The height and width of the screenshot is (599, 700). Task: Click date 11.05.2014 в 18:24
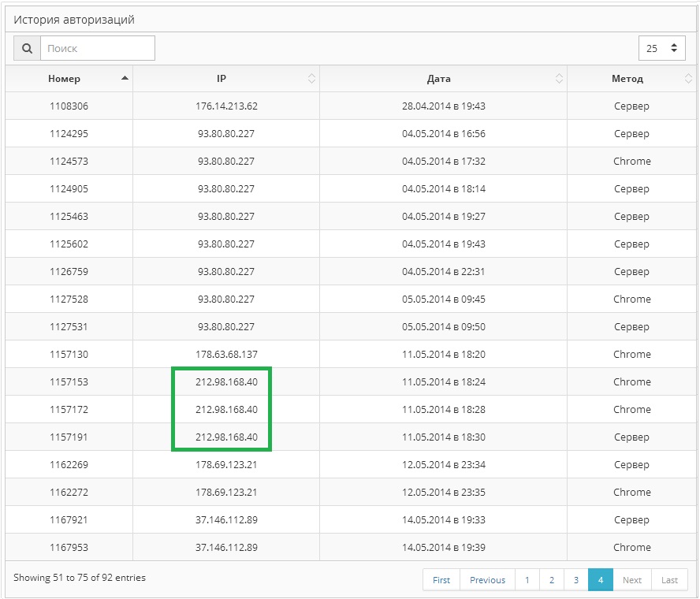click(443, 382)
